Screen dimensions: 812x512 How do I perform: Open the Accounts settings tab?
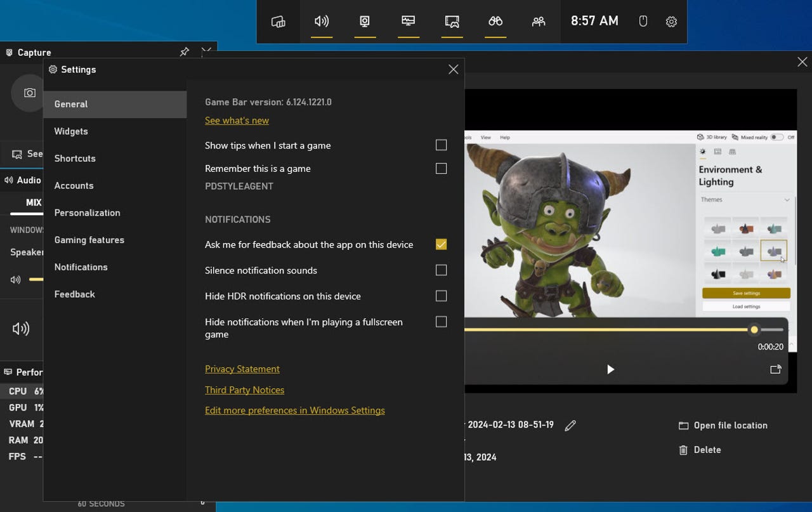[x=115, y=186]
